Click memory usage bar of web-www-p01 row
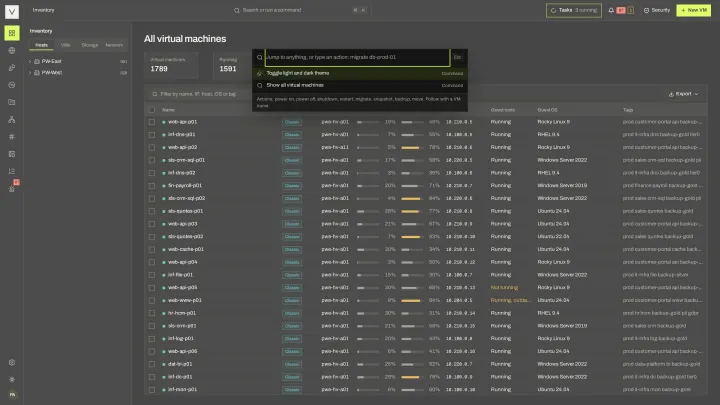The height and width of the screenshot is (405, 720). (x=413, y=300)
